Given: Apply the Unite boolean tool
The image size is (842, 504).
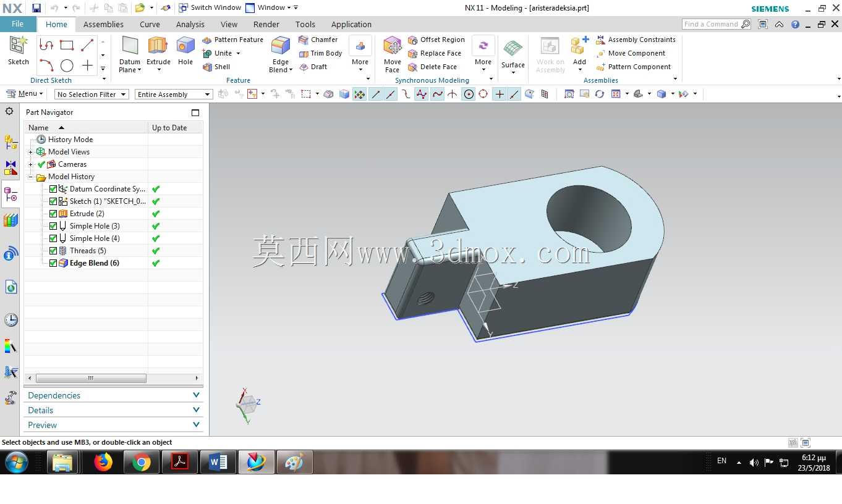Looking at the screenshot, I should (x=218, y=53).
